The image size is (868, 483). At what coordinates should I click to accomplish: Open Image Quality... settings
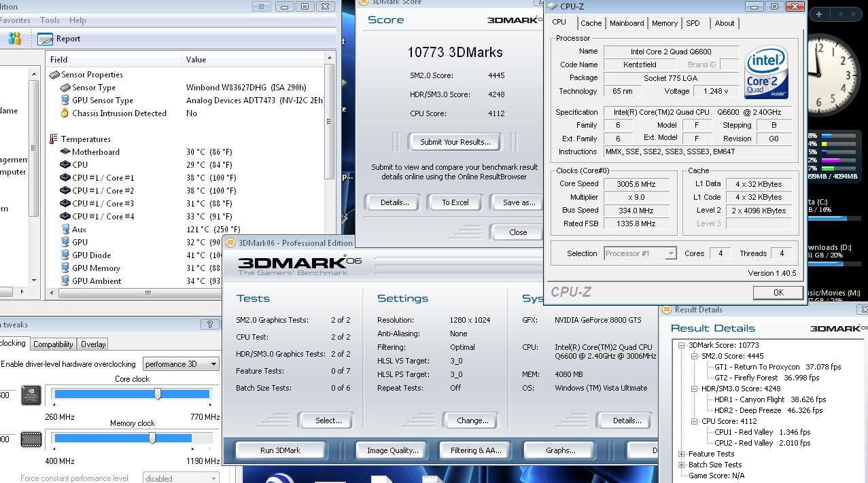tap(392, 450)
